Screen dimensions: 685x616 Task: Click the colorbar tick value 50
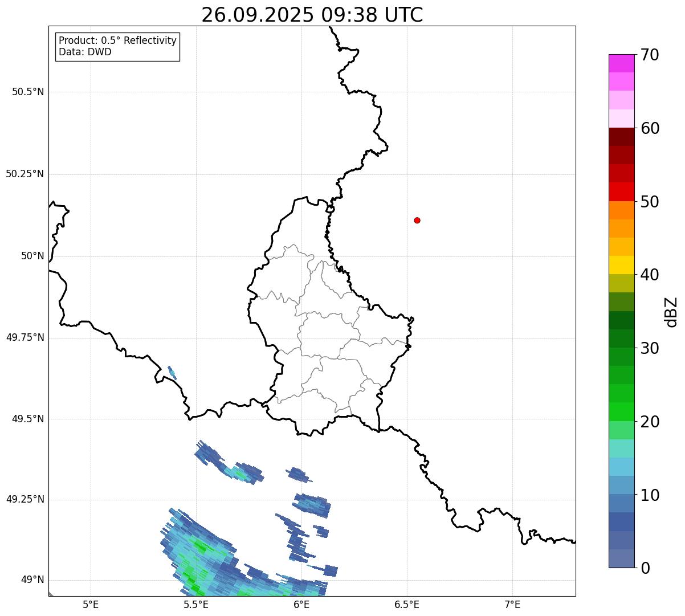(650, 202)
